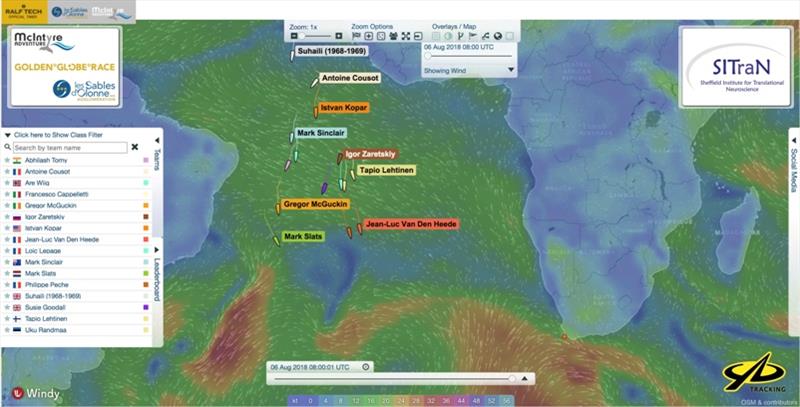
Task: Select Igor Zaretskiy in team list
Action: pyautogui.click(x=45, y=217)
